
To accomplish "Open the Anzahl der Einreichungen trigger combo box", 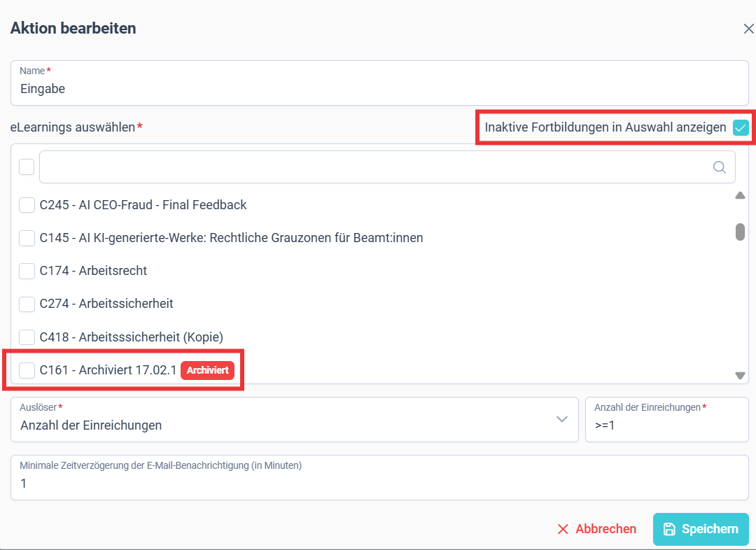I will (x=295, y=419).
